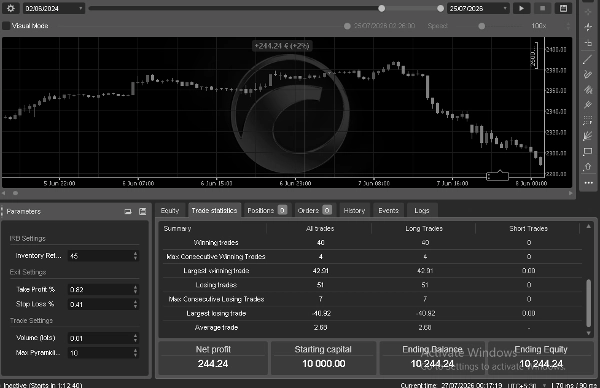
Task: Select the arrow icon drawing tool
Action: pyautogui.click(x=588, y=167)
